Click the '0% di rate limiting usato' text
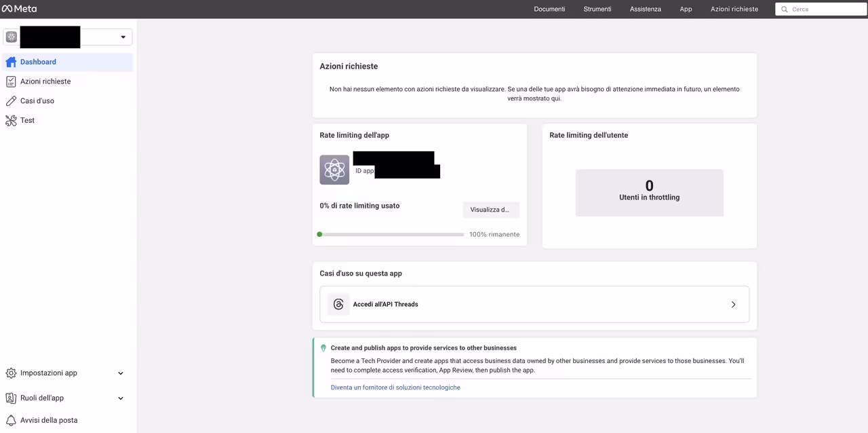 (359, 206)
